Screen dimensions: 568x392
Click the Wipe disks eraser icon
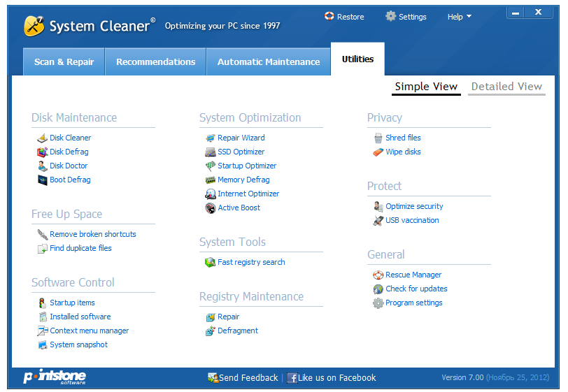(x=378, y=152)
